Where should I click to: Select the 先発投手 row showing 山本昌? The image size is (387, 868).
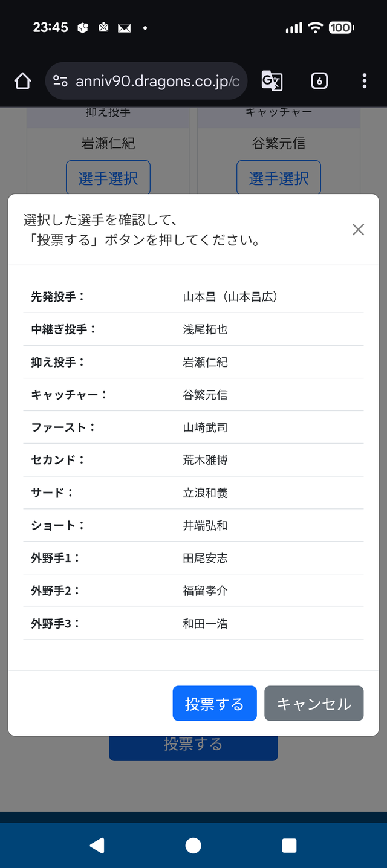[x=193, y=297]
